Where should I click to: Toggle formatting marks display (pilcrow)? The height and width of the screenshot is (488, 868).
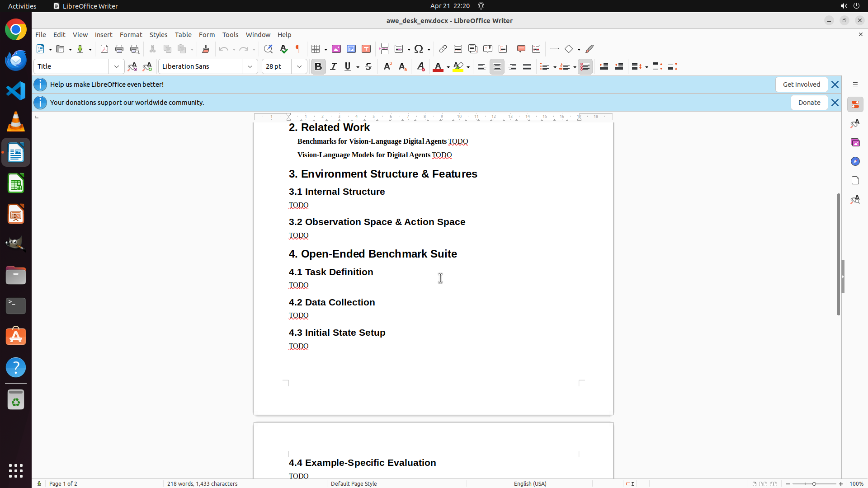pos(298,49)
